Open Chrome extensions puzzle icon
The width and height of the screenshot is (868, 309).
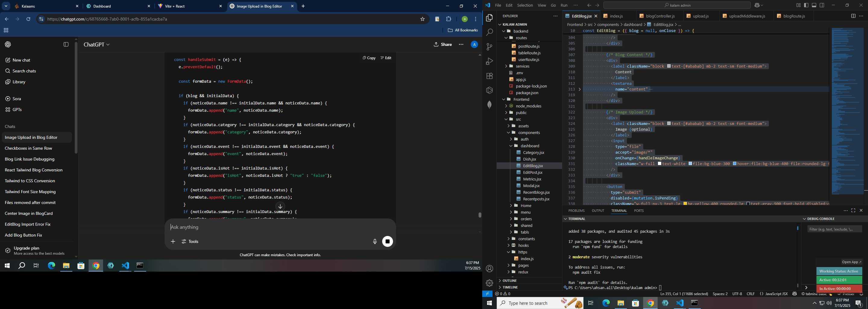click(x=448, y=19)
